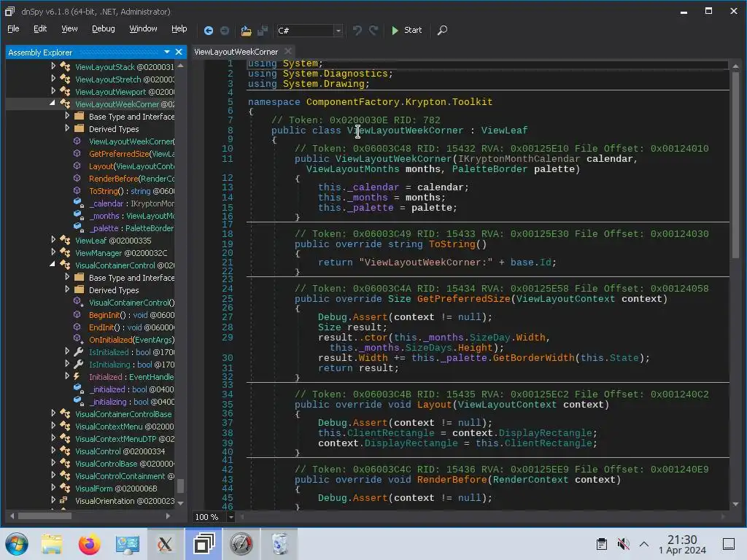Expand Derived Types under ViewLayoutWeekCorner
The width and height of the screenshot is (747, 560).
tap(67, 129)
